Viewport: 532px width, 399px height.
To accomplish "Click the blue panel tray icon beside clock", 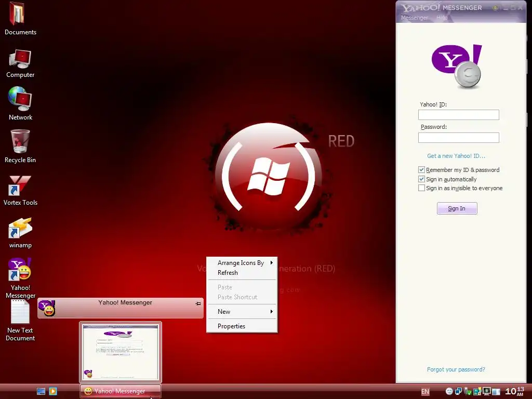I will pyautogui.click(x=496, y=391).
